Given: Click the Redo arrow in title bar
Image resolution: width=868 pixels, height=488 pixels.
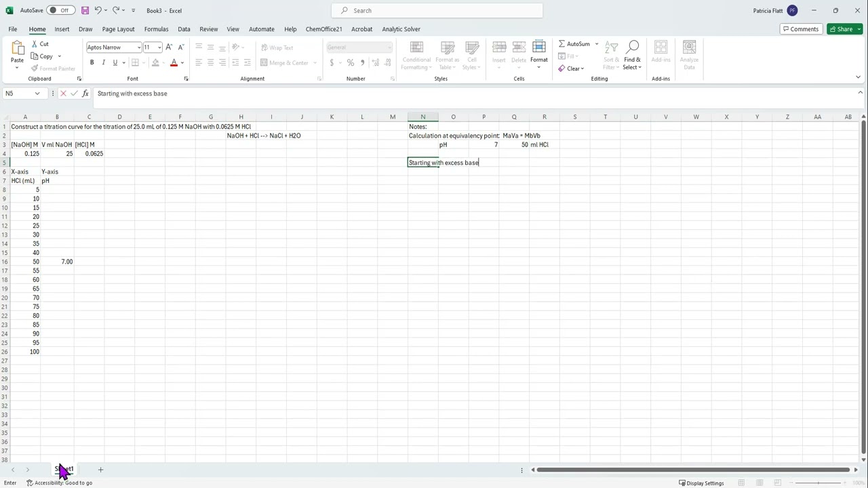Looking at the screenshot, I should click(116, 10).
